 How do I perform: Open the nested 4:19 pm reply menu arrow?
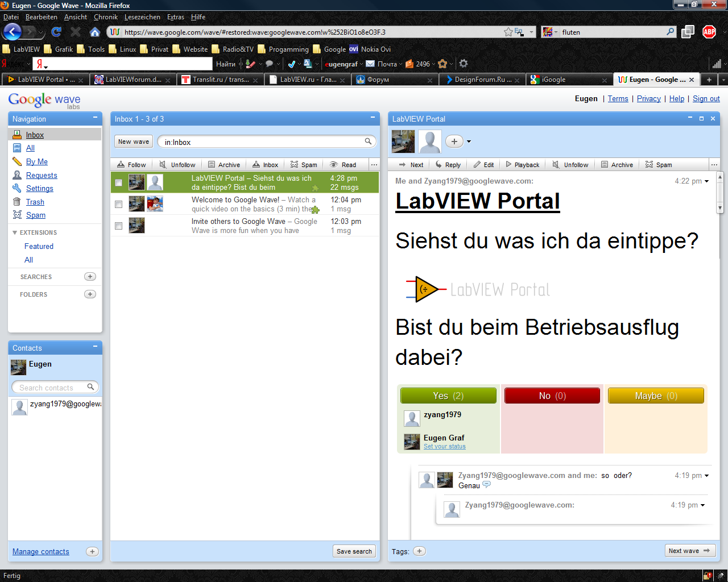[x=703, y=505]
